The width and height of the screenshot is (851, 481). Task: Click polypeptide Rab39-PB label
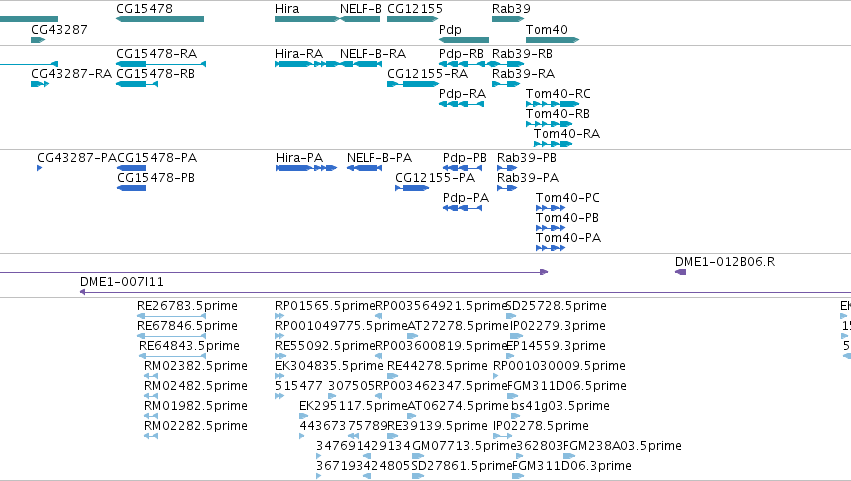point(527,158)
